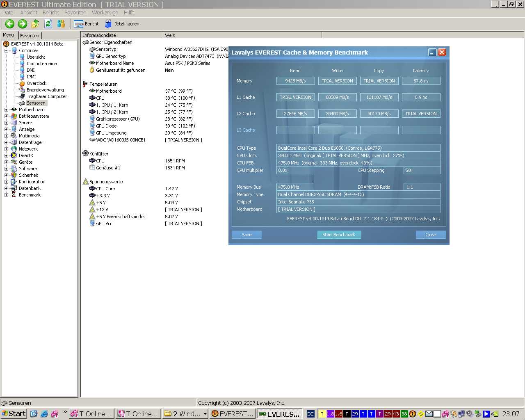Click the green Back arrow toolbar icon

10,24
